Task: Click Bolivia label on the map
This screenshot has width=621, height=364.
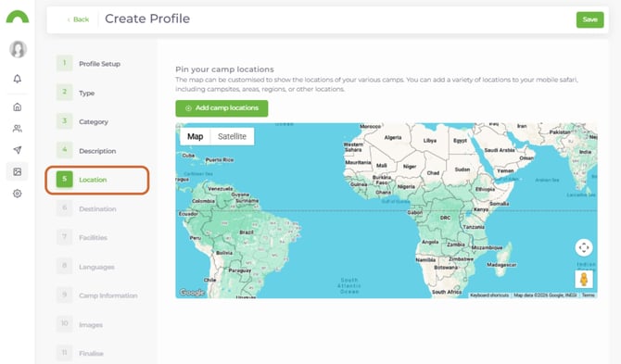Action: click(224, 253)
